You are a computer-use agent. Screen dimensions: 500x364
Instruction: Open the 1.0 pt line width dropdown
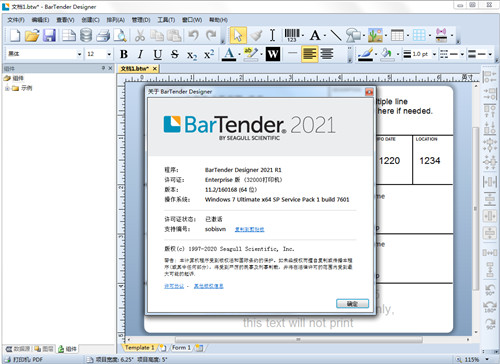pos(434,54)
